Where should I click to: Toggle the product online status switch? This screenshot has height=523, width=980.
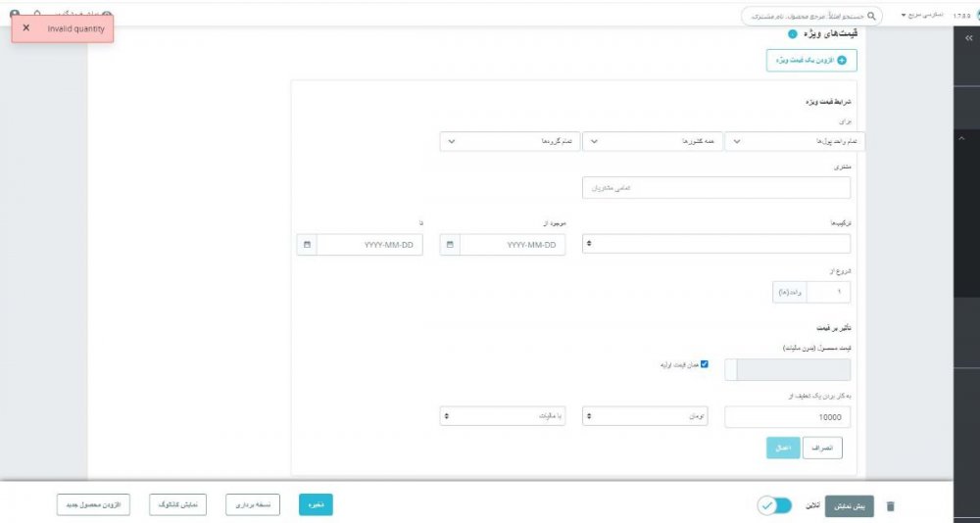point(774,505)
